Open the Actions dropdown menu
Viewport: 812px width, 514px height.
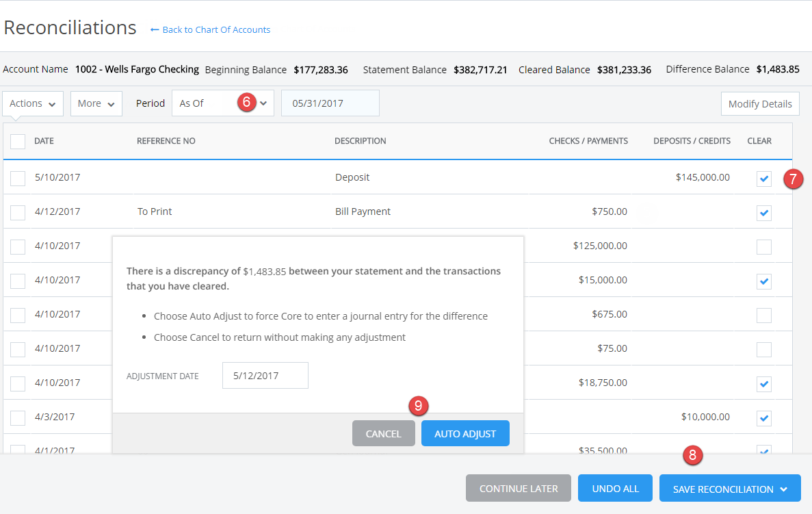tap(33, 103)
